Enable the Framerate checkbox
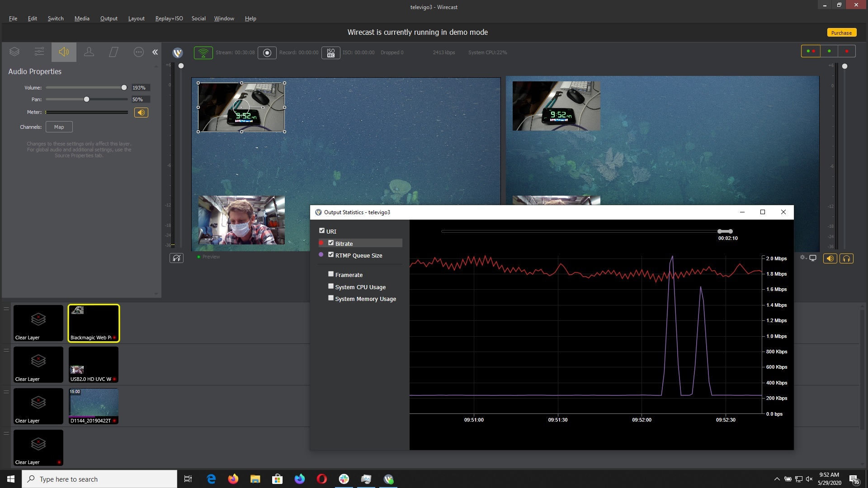The image size is (868, 488). tap(331, 274)
